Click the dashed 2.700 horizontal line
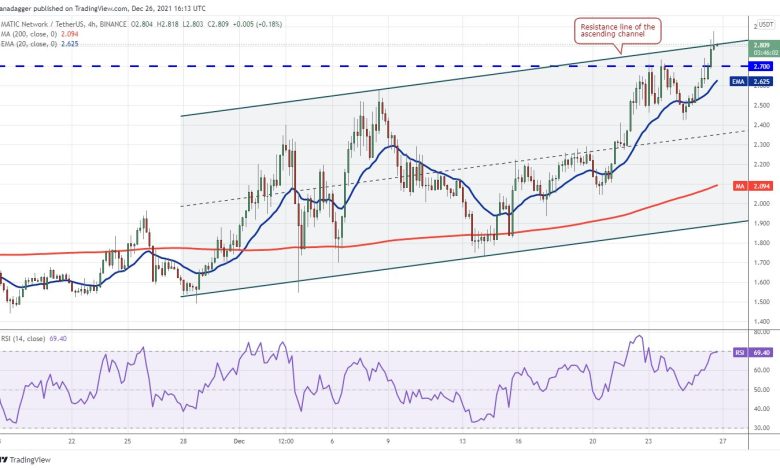Image resolution: width=780 pixels, height=470 pixels. pos(300,66)
